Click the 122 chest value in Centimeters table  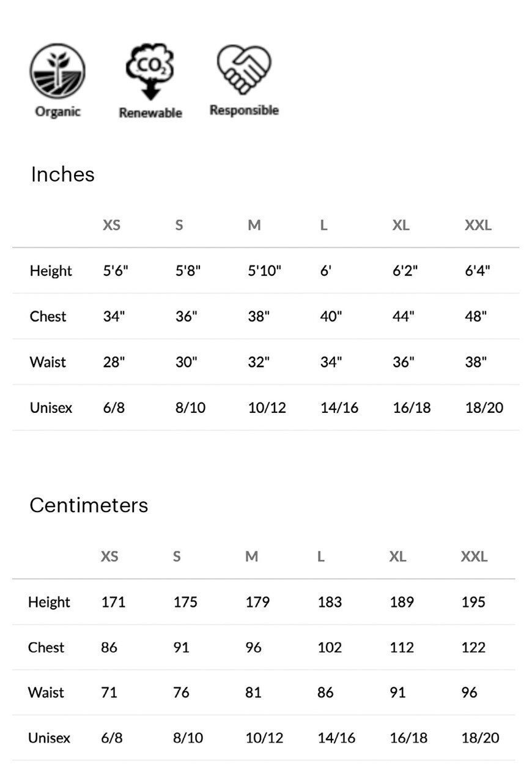pyautogui.click(x=473, y=648)
